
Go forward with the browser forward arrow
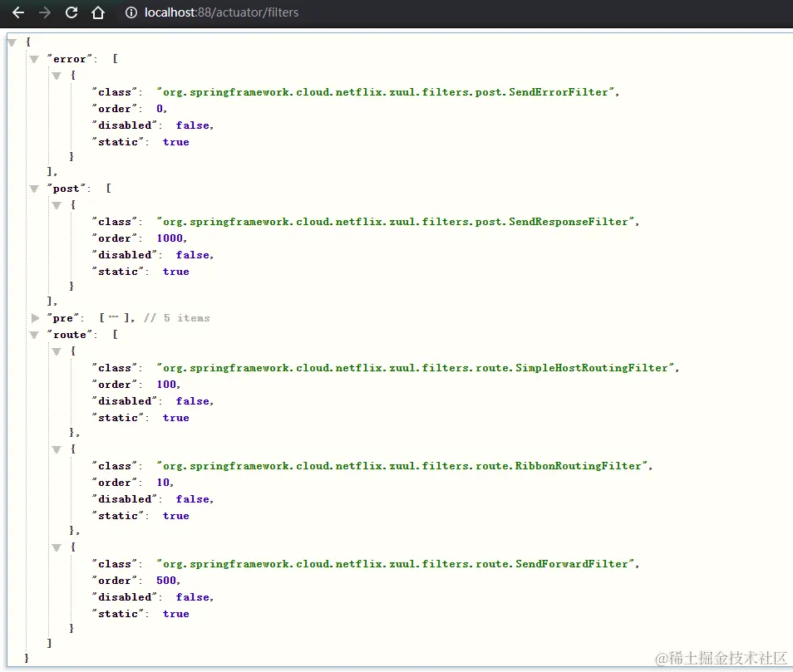click(x=45, y=12)
